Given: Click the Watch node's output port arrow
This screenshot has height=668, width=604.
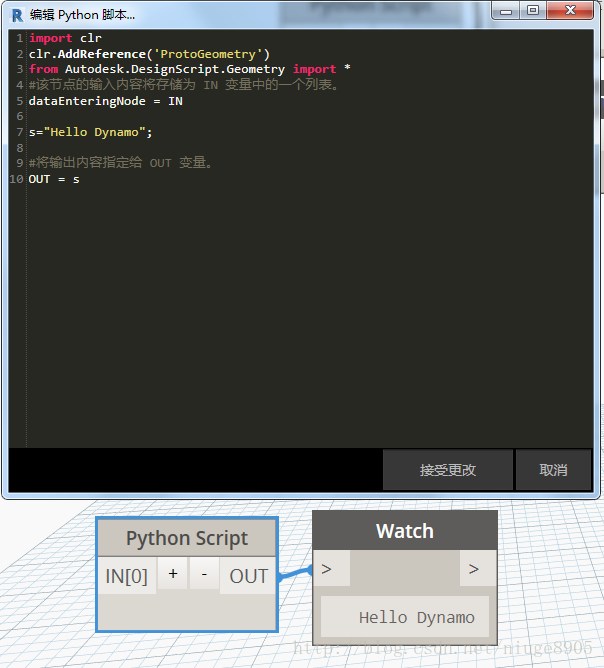Looking at the screenshot, I should click(x=473, y=569).
